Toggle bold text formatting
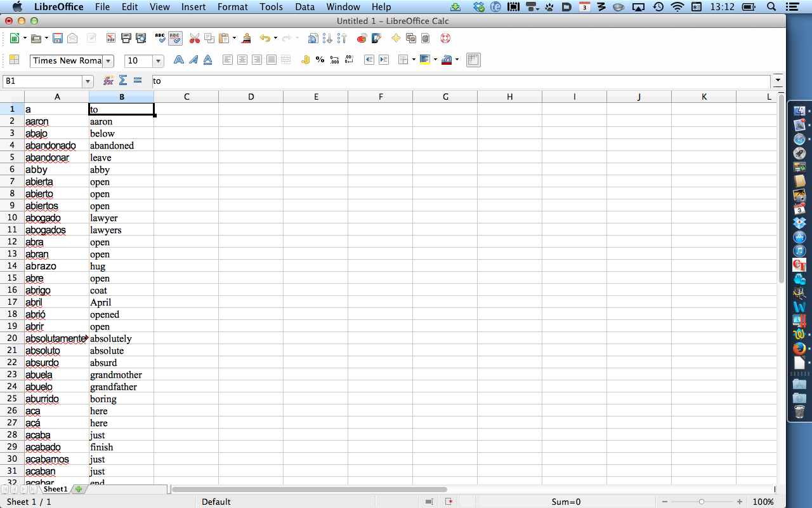The width and height of the screenshot is (812, 508). [179, 60]
